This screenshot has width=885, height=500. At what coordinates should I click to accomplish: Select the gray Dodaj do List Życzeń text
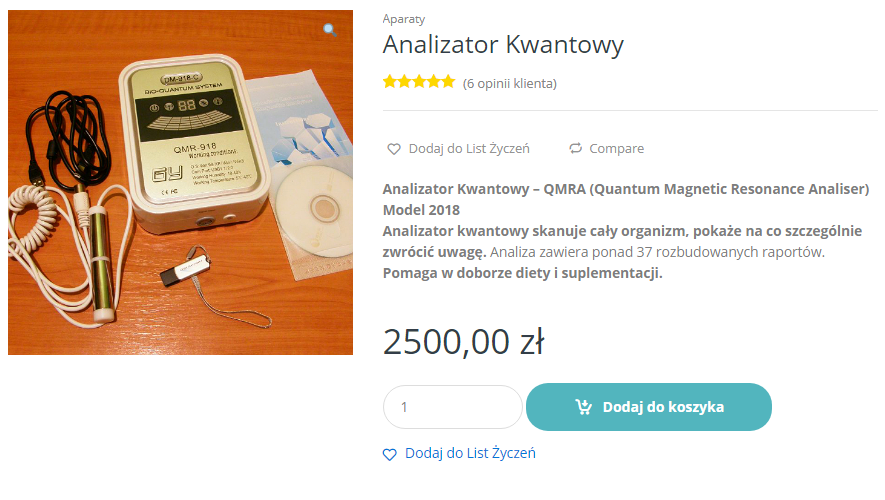(x=469, y=148)
